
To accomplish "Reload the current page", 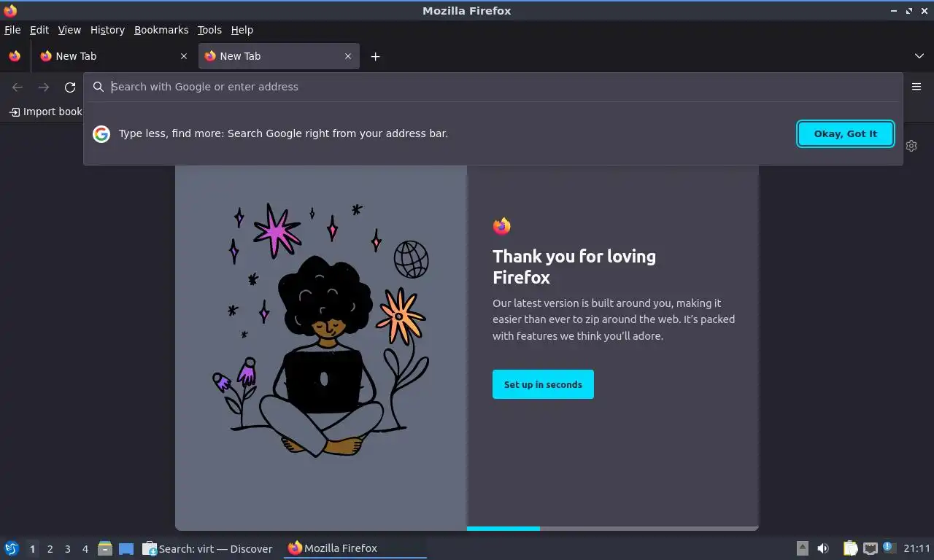I will tap(70, 87).
